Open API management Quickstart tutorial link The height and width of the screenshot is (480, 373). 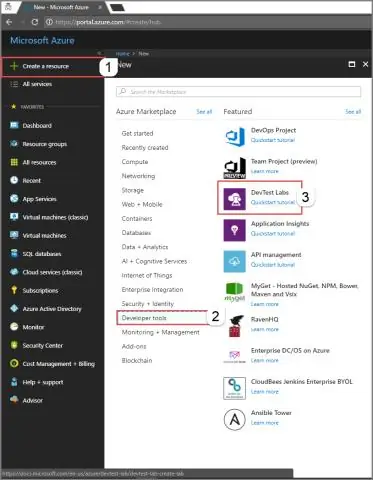(x=273, y=265)
